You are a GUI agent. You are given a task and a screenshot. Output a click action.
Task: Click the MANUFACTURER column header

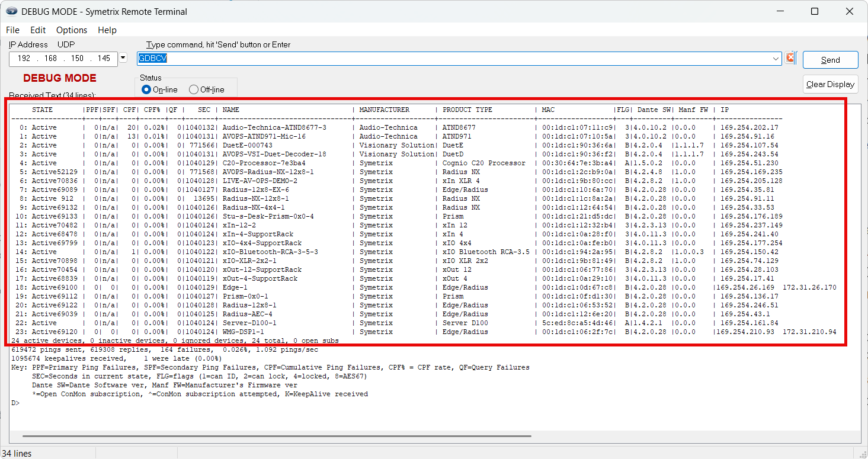tap(385, 110)
